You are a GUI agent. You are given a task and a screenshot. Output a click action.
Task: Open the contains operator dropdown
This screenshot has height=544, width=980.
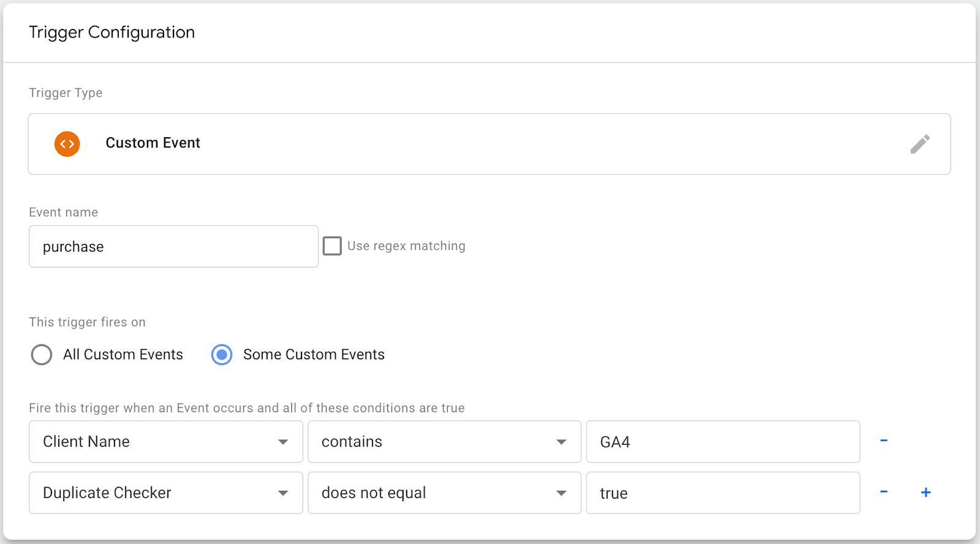point(444,442)
